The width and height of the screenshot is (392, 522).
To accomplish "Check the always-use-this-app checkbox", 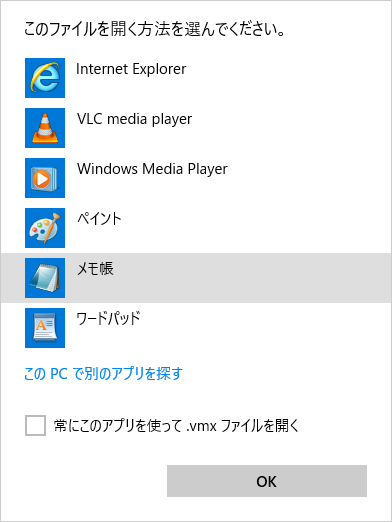I will click(35, 425).
